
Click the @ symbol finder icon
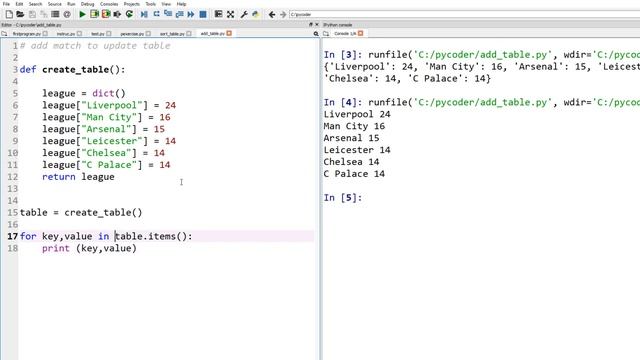coord(67,14)
